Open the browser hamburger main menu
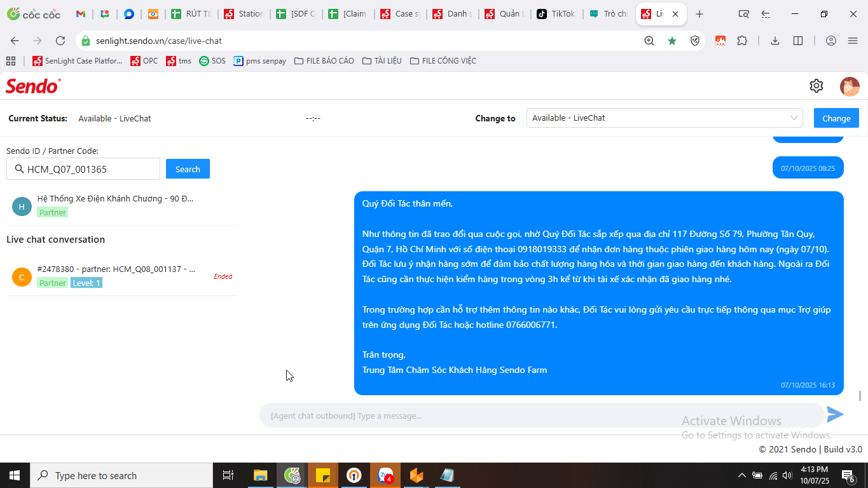868x488 pixels. coord(853,41)
